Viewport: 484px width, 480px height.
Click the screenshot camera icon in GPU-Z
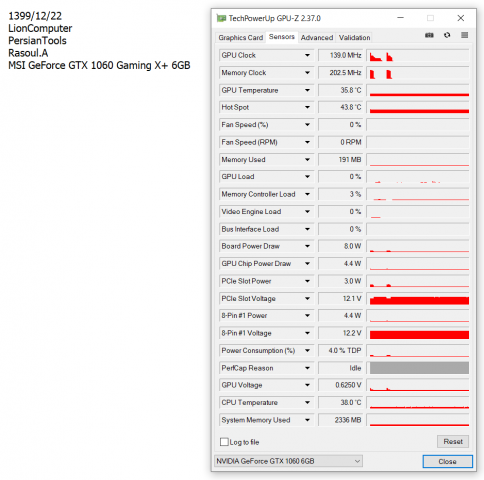(x=429, y=35)
